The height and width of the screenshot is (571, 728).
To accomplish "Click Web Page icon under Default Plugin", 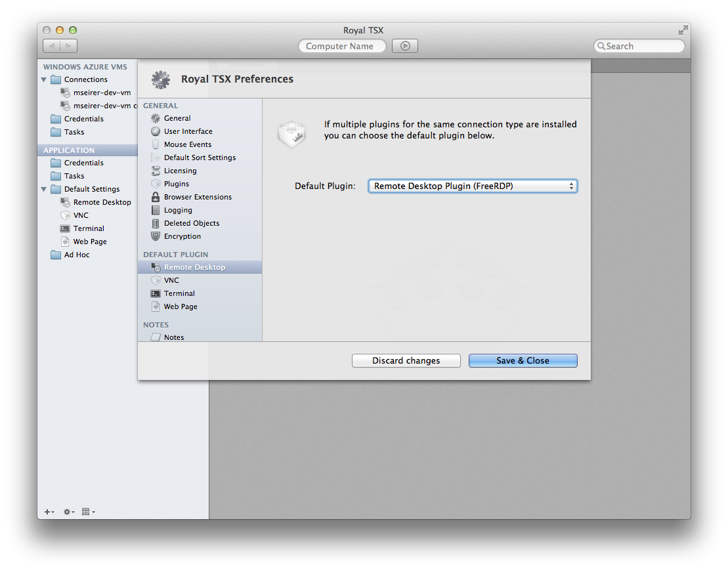I will (156, 307).
